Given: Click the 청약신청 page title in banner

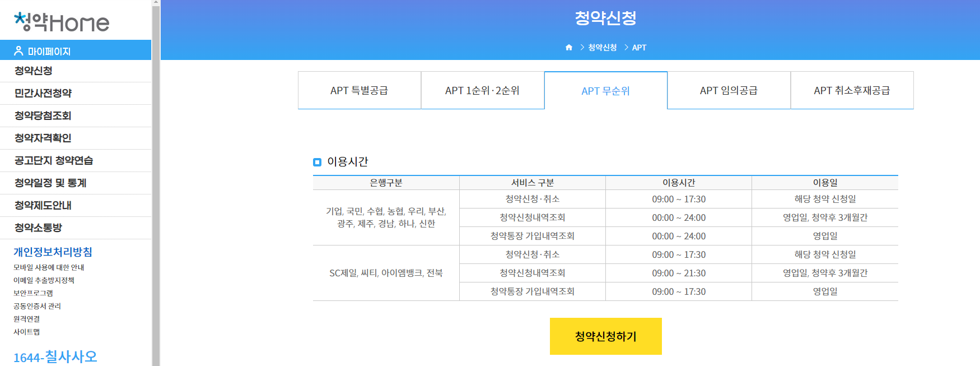Looking at the screenshot, I should click(x=606, y=18).
